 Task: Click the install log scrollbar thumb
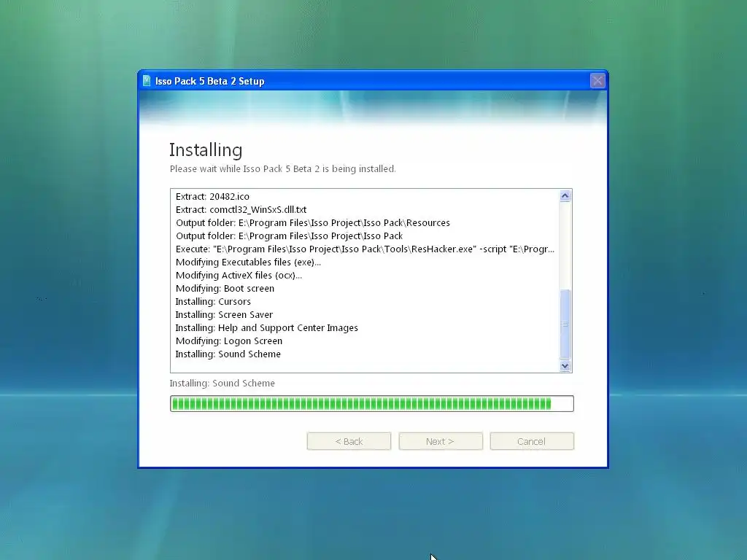click(x=565, y=324)
